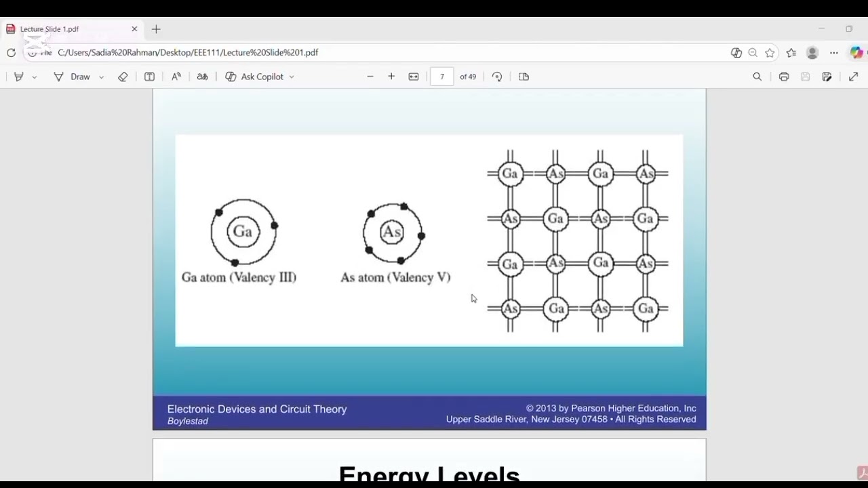Open the Favorites list
Viewport: 868px width, 488px height.
791,53
